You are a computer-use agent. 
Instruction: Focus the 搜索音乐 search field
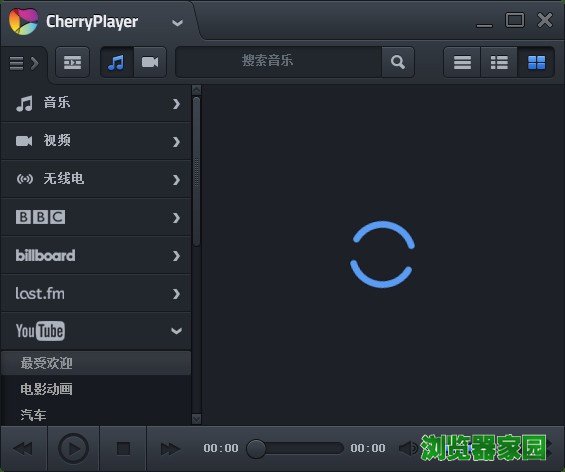(x=278, y=62)
